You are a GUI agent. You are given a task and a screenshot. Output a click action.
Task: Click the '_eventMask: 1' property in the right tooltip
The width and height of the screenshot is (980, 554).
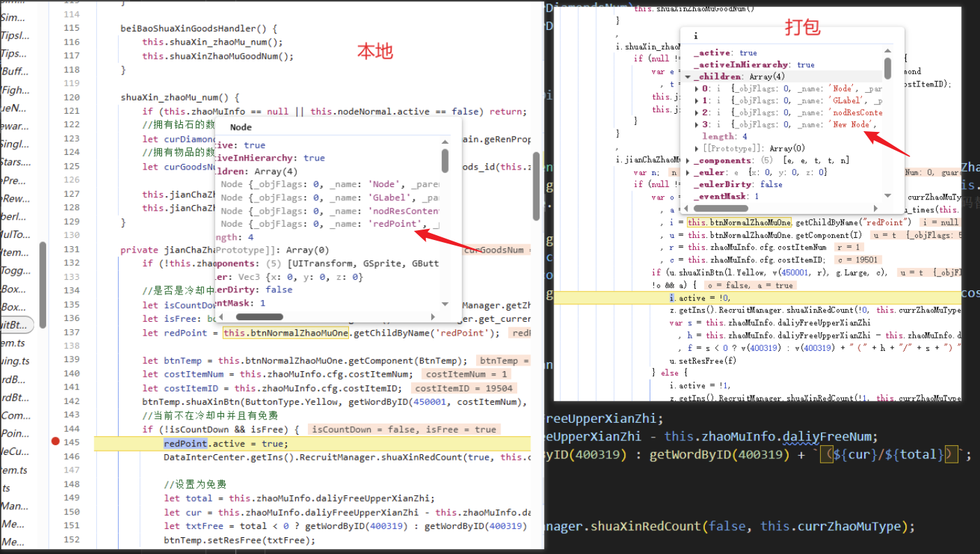point(726,197)
